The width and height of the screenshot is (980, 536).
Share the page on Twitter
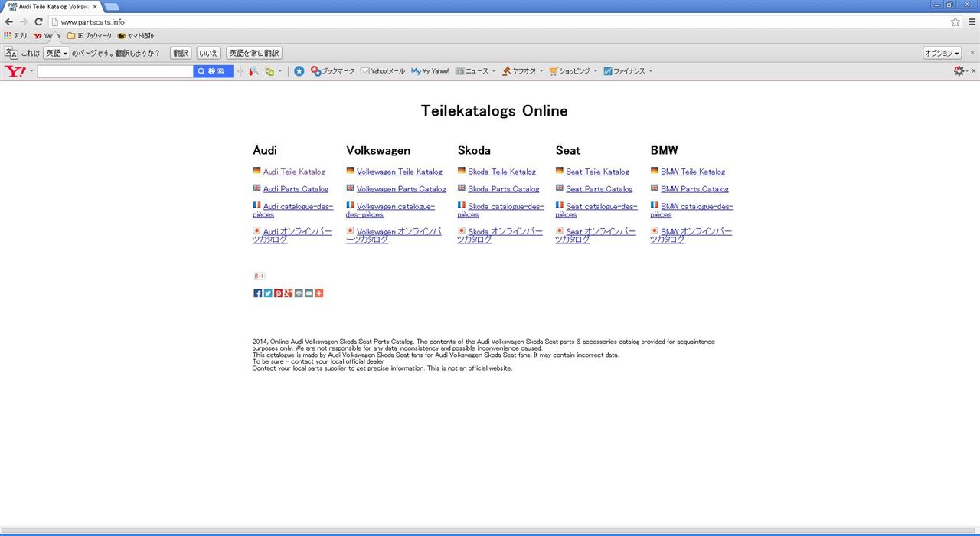click(x=268, y=293)
